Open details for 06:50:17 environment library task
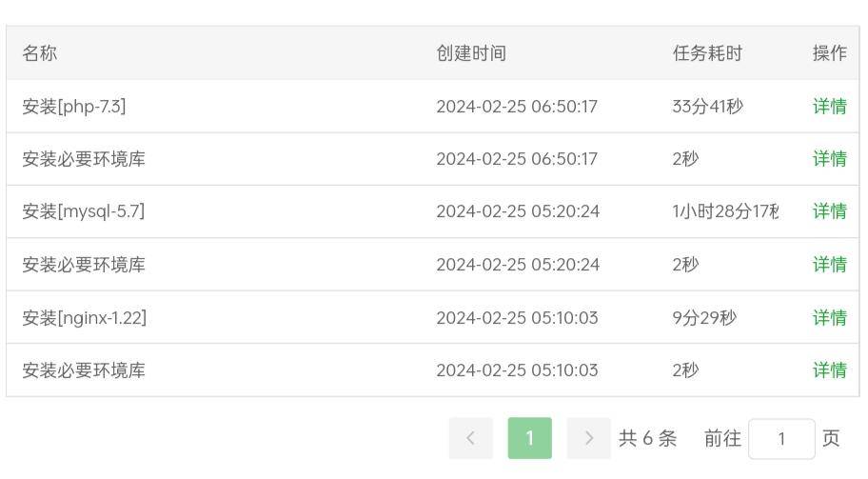Image resolution: width=868 pixels, height=479 pixels. (829, 158)
